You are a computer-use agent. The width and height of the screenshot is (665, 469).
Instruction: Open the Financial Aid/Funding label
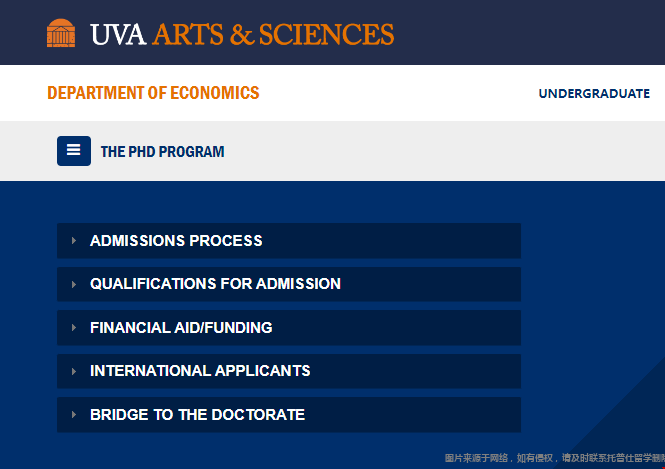181,328
